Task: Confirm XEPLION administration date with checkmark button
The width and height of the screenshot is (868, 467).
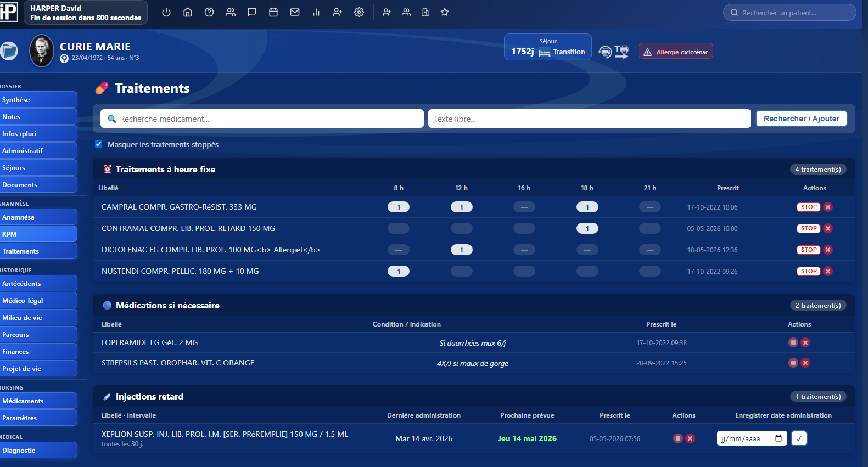Action: point(799,438)
